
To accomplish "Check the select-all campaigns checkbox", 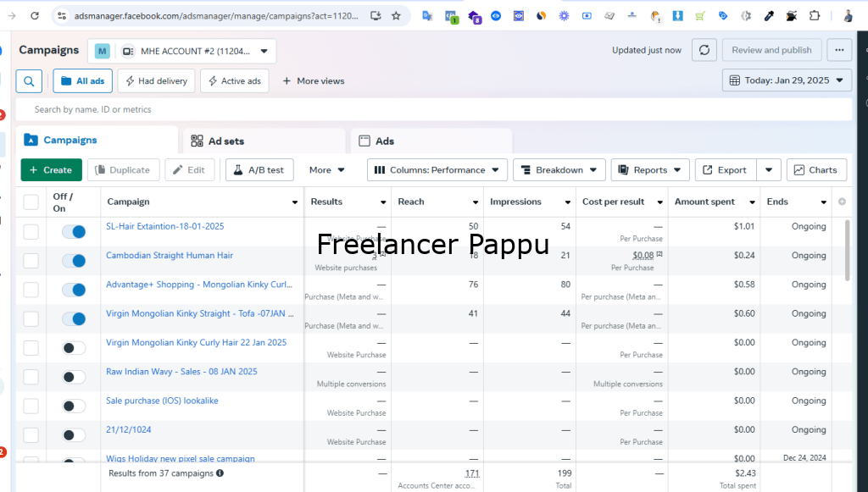I will (x=31, y=202).
